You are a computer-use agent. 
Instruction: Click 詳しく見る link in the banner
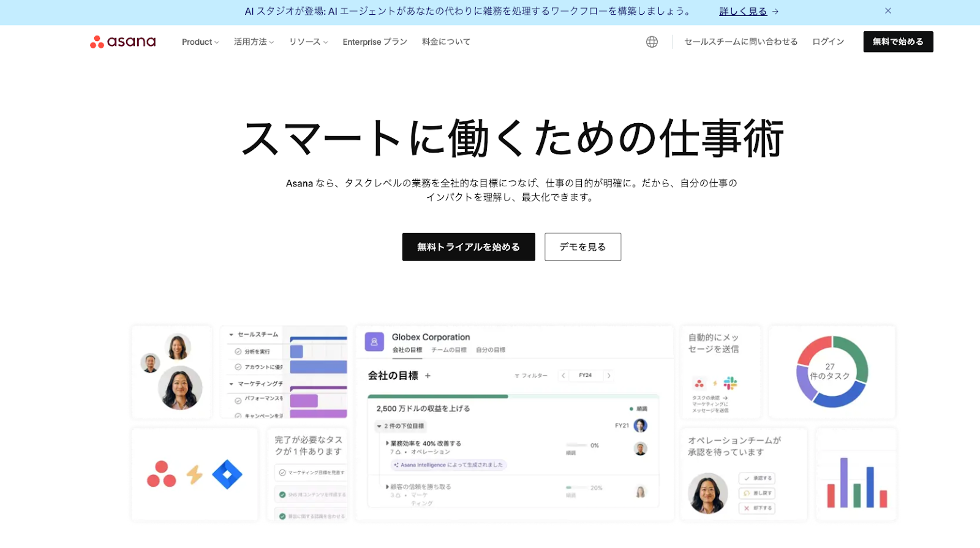click(743, 11)
